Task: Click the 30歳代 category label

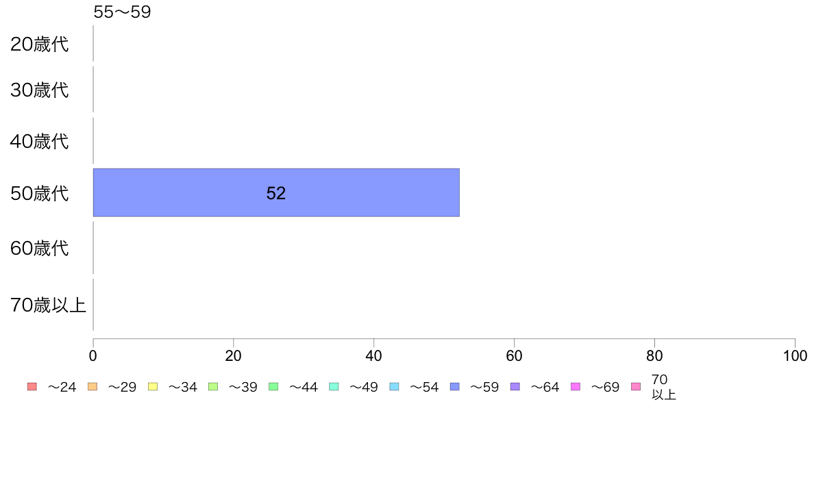Action: pos(40,90)
